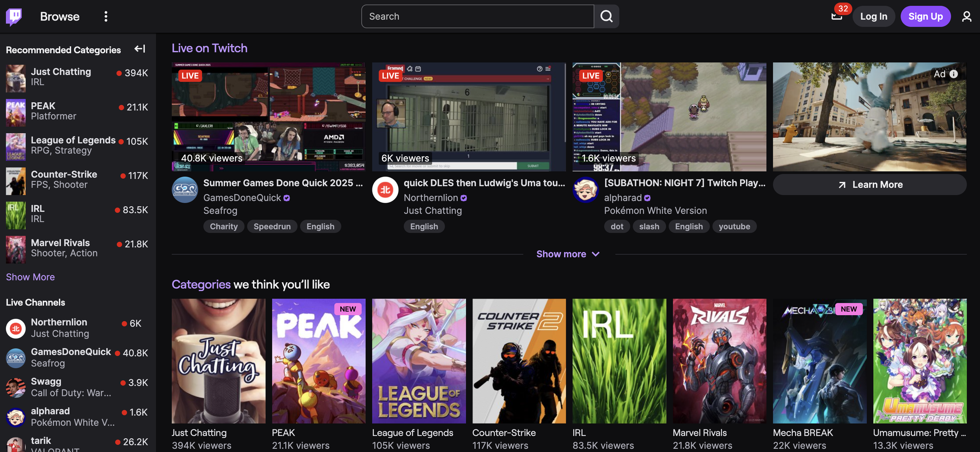
Task: Click the ad info icon
Action: (x=954, y=74)
